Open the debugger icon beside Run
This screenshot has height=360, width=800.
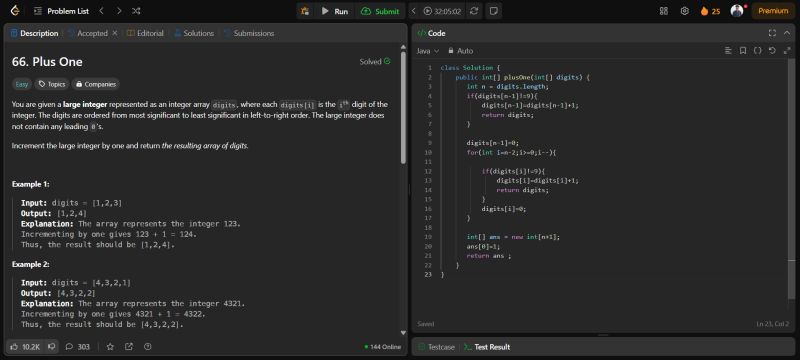point(305,11)
